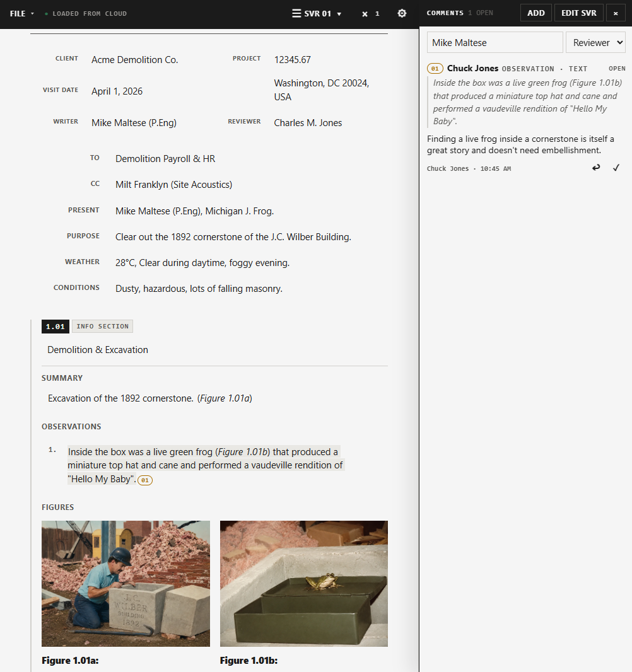The width and height of the screenshot is (632, 672).
Task: Click the LOADED FROM CLOUD status
Action: [x=86, y=14]
